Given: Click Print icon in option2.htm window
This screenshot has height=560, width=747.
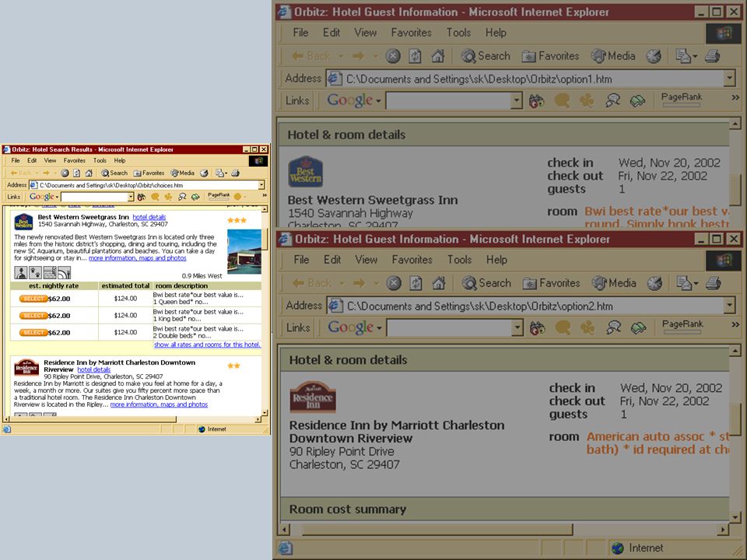Looking at the screenshot, I should [714, 283].
